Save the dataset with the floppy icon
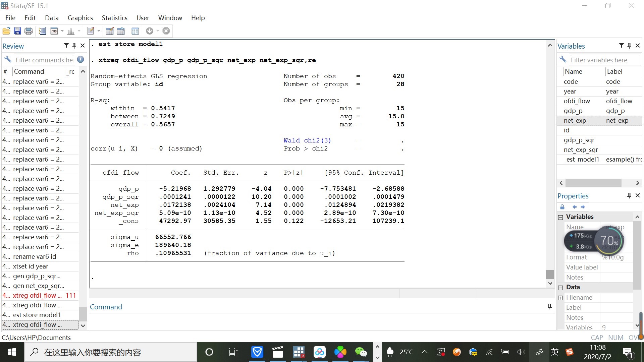 point(17,31)
